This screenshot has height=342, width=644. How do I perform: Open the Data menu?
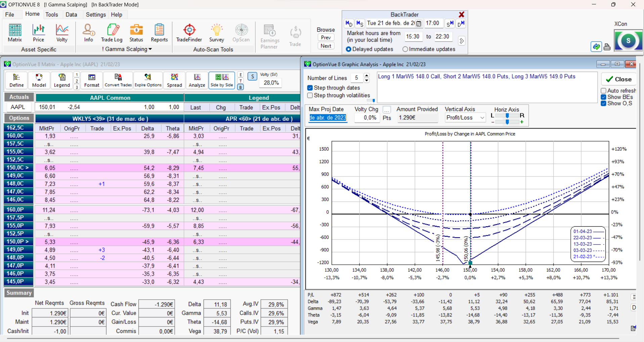tap(71, 14)
